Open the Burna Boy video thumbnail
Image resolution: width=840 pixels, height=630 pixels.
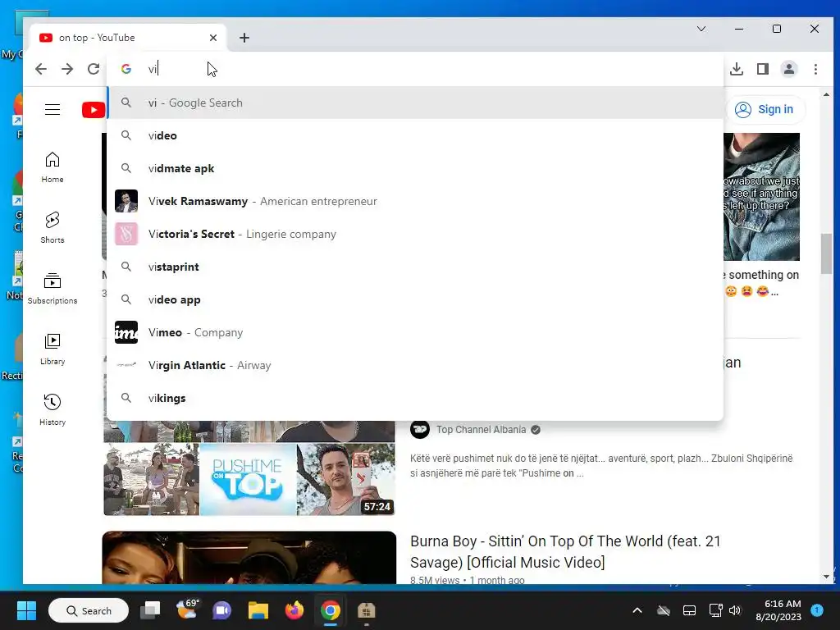249,557
